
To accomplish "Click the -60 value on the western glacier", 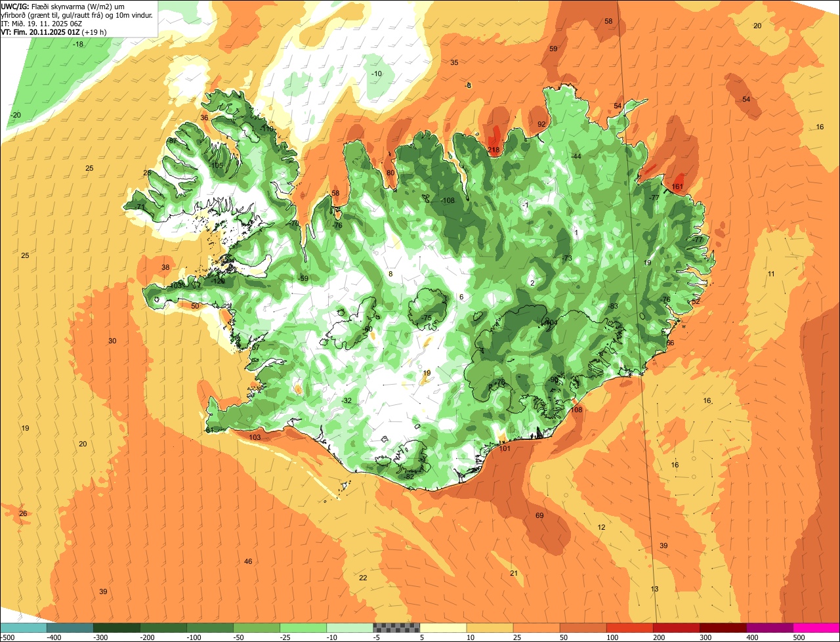I will point(367,330).
